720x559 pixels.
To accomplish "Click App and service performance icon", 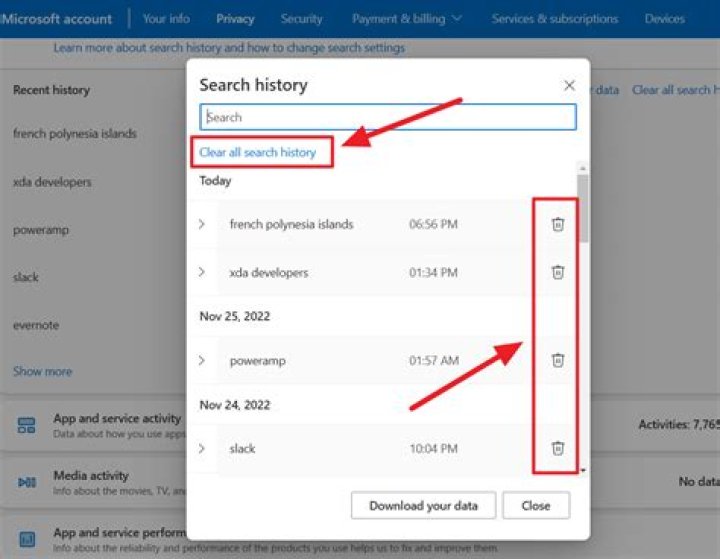I will click(x=27, y=540).
